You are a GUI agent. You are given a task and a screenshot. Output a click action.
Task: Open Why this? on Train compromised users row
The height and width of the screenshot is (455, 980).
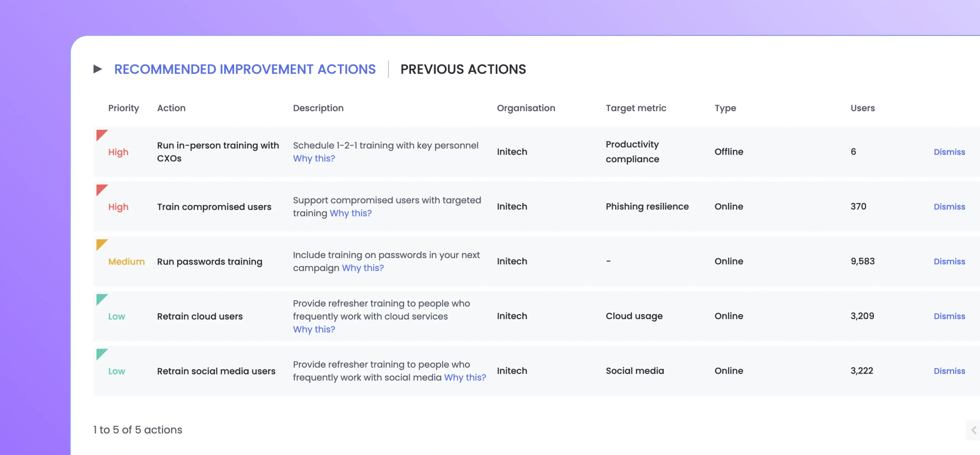click(350, 213)
